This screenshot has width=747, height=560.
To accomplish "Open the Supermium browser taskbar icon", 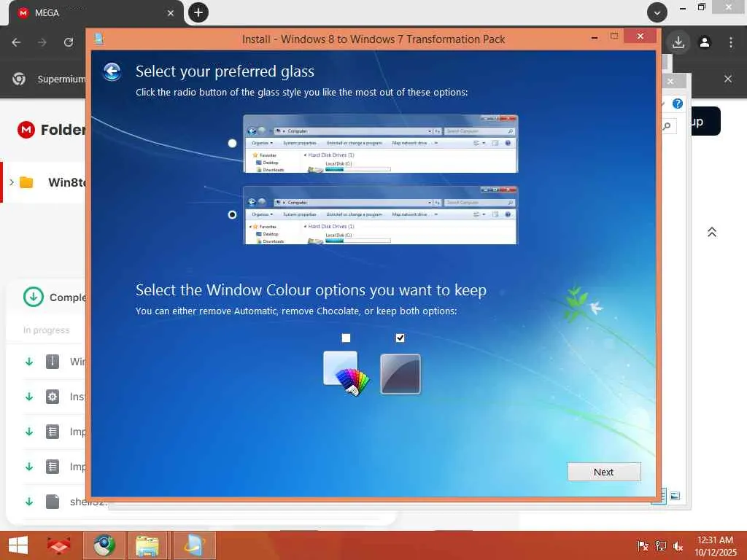I will click(104, 545).
